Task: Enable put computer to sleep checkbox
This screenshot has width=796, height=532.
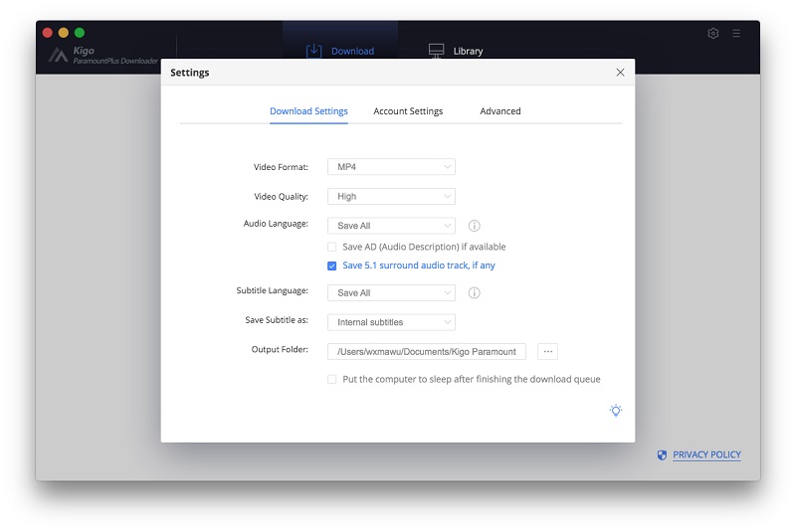Action: coord(332,379)
